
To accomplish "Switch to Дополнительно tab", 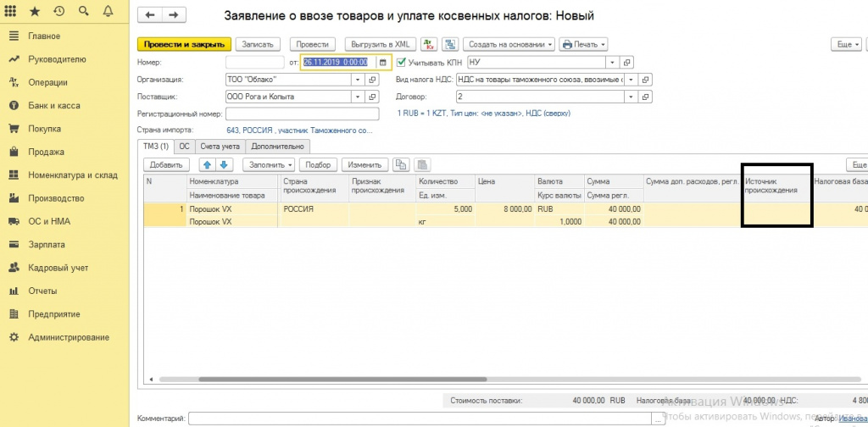I will [x=277, y=147].
